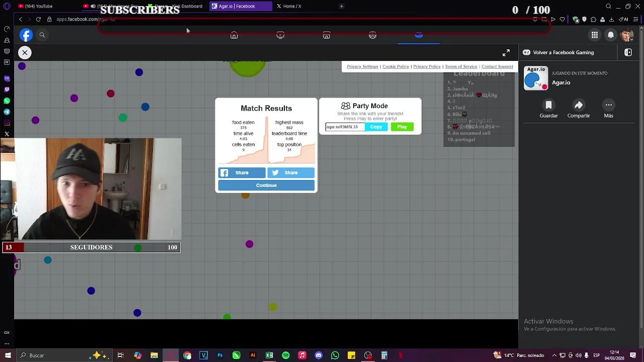Open Task View on taskbar
Image resolution: width=644 pixels, height=362 pixels.
pyautogui.click(x=121, y=355)
